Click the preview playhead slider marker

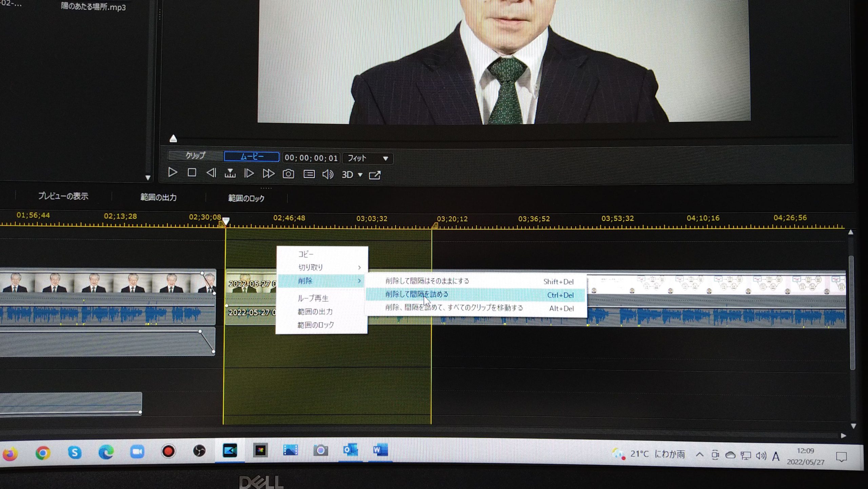tap(173, 138)
